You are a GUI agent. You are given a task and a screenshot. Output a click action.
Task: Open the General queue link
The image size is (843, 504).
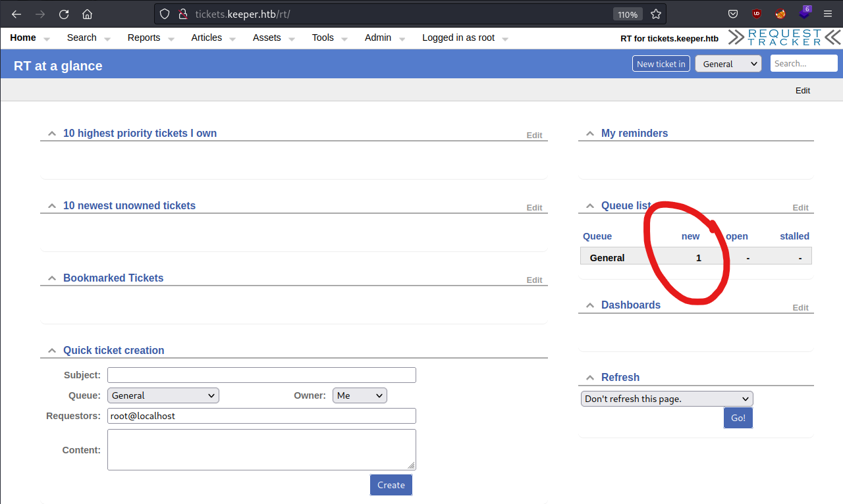(607, 258)
